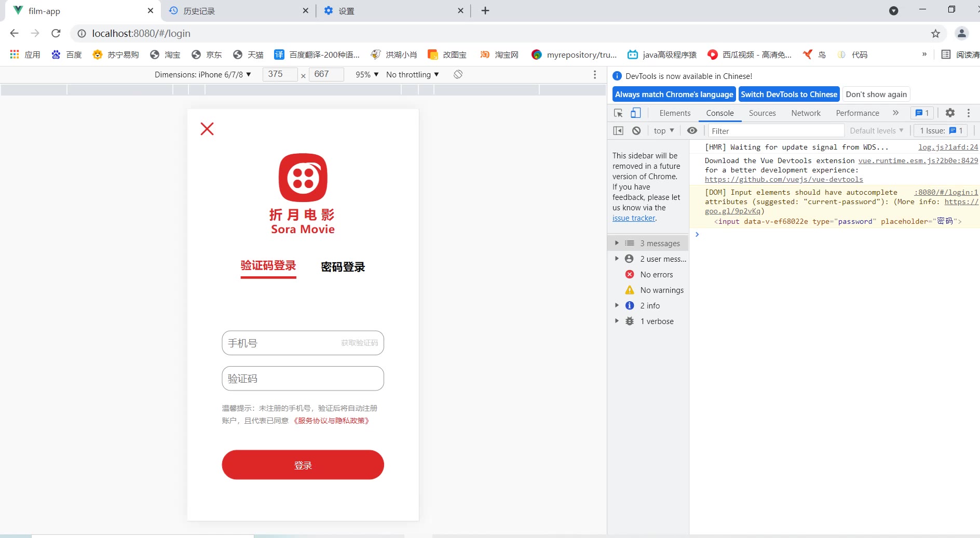Screen dimensions: 980x538
Task: Clear the console
Action: (x=636, y=130)
